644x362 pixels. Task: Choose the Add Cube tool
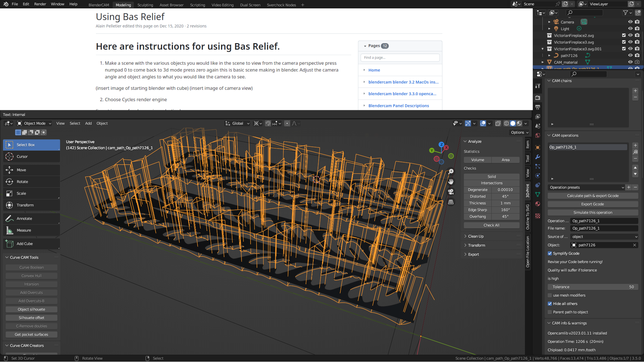pos(32,244)
